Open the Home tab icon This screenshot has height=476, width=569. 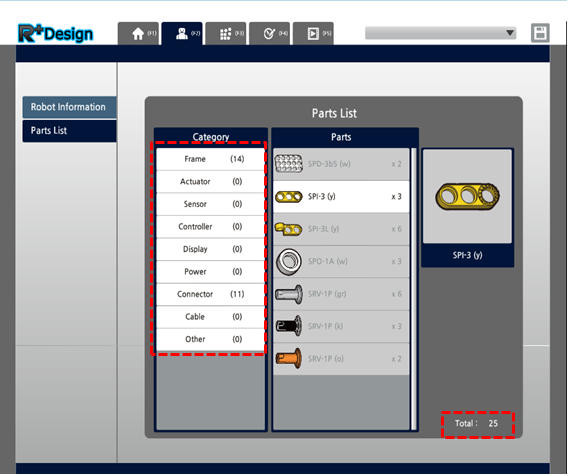click(138, 34)
